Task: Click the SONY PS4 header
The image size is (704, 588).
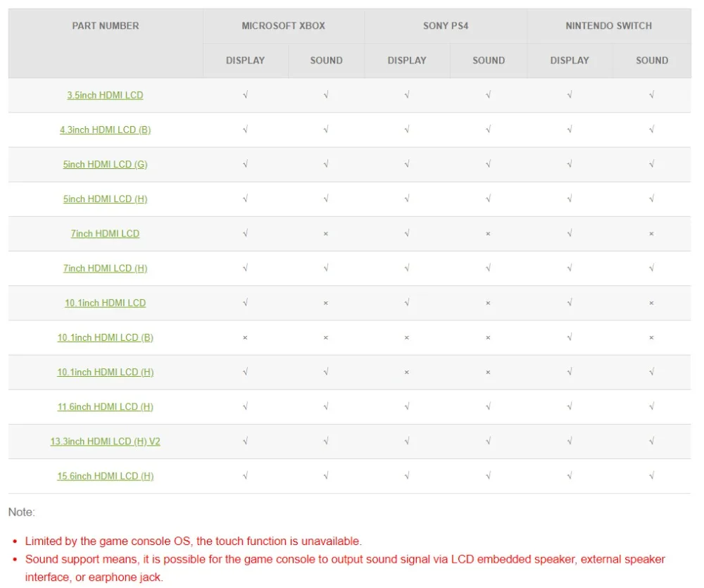Action: (446, 25)
